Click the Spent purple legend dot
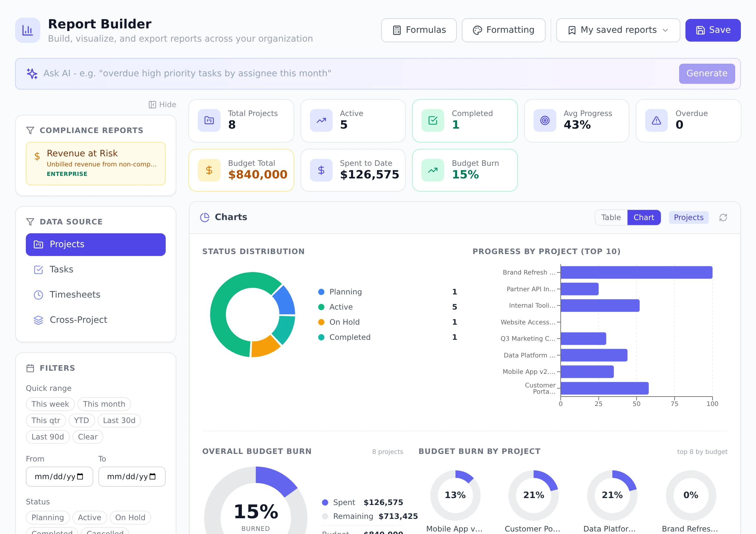 (325, 503)
